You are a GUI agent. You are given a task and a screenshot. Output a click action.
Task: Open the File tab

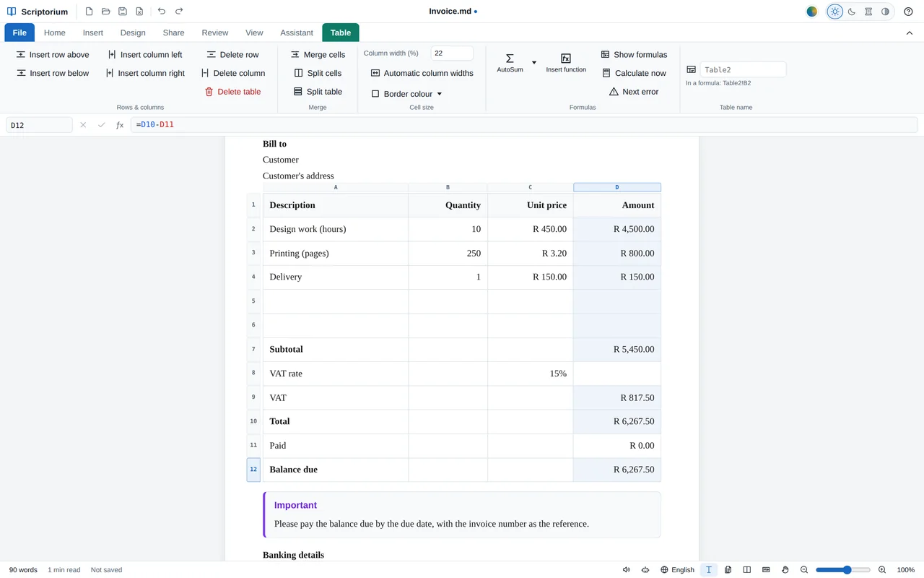click(x=19, y=33)
